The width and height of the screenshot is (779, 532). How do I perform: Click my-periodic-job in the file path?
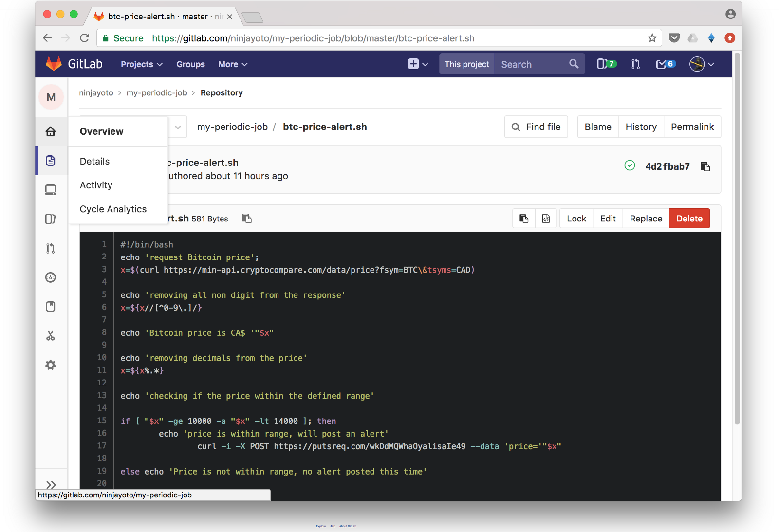(x=232, y=127)
